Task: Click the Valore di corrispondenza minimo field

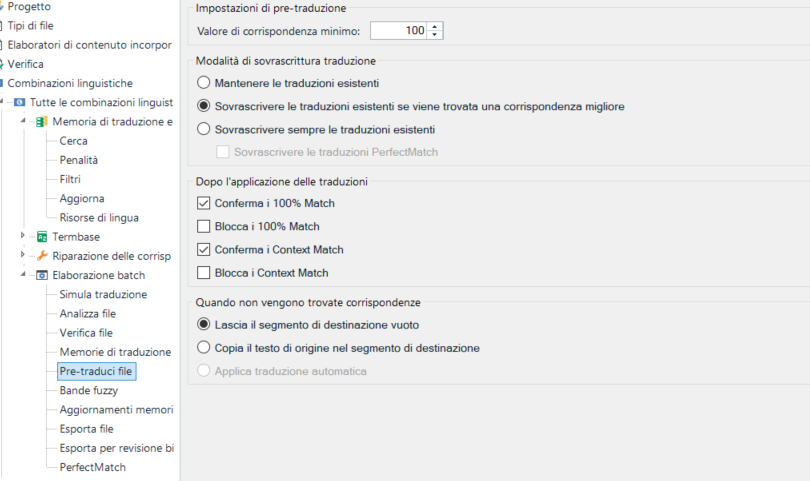Action: (x=400, y=31)
